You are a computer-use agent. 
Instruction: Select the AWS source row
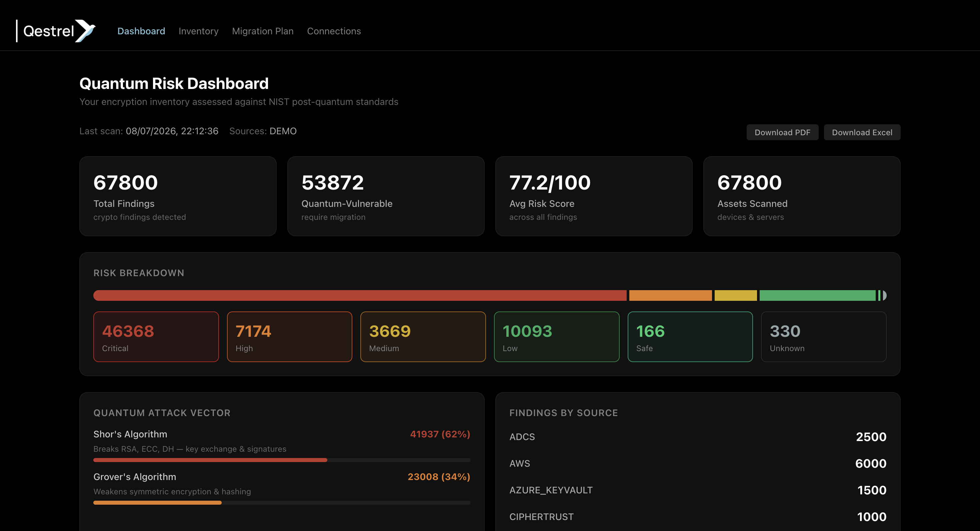click(x=698, y=463)
